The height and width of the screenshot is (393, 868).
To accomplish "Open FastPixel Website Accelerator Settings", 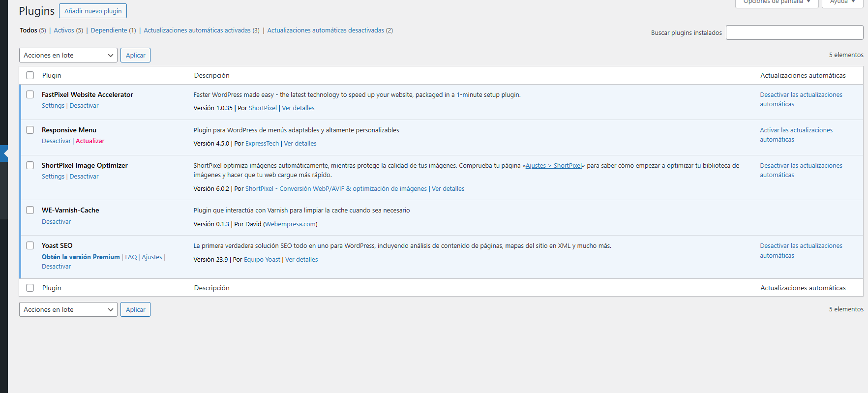I will click(x=53, y=106).
